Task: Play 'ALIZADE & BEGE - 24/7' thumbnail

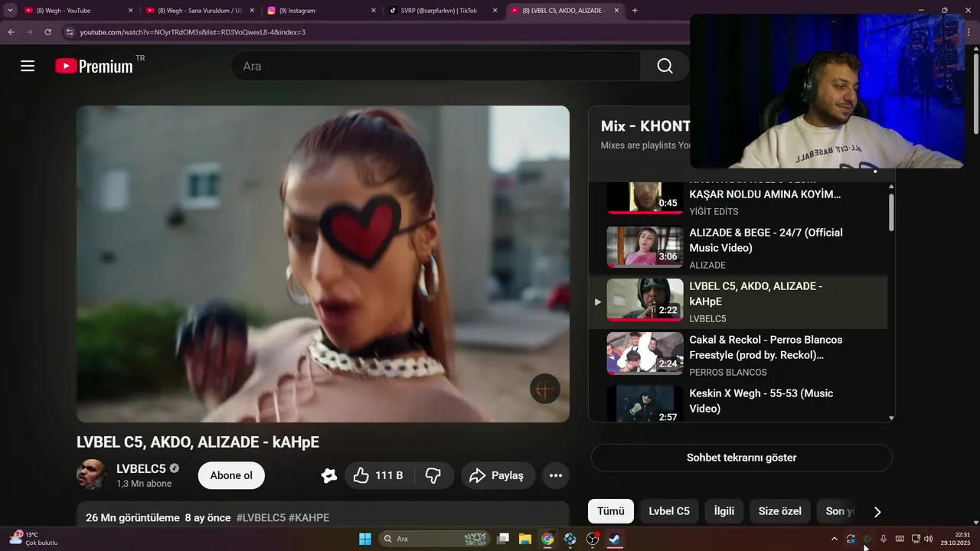Action: point(645,246)
